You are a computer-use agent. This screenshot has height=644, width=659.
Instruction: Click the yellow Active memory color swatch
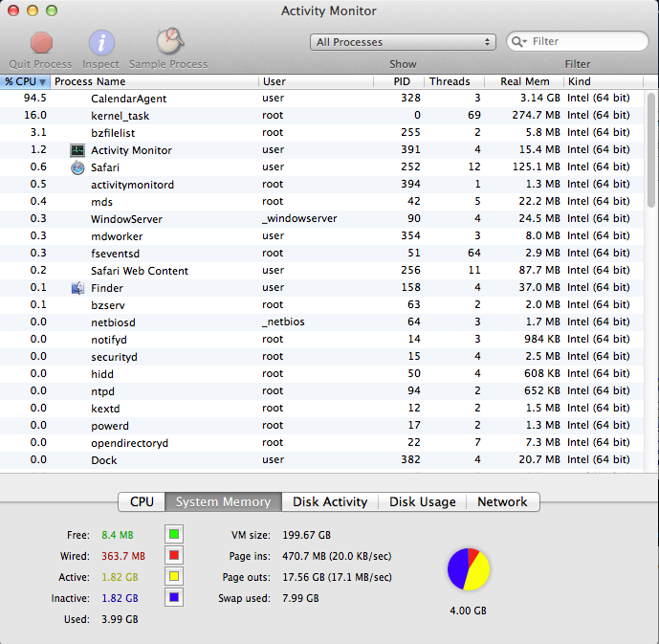click(x=174, y=576)
